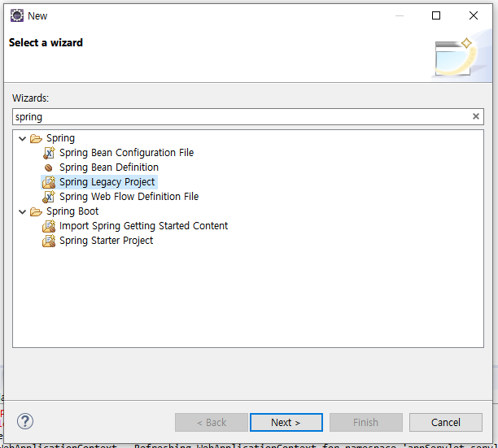
Task: Choose Spring Starter Project
Action: tap(106, 241)
